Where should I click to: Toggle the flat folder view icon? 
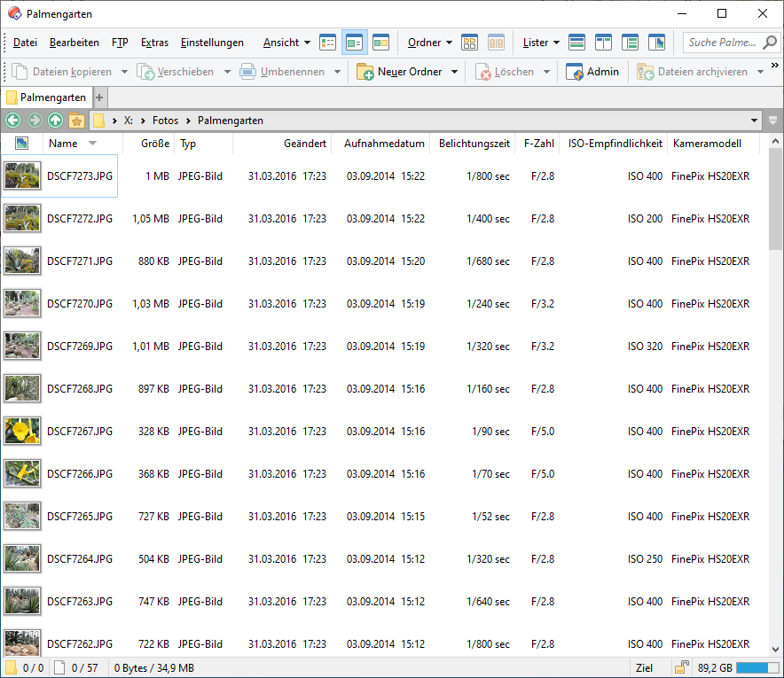469,43
